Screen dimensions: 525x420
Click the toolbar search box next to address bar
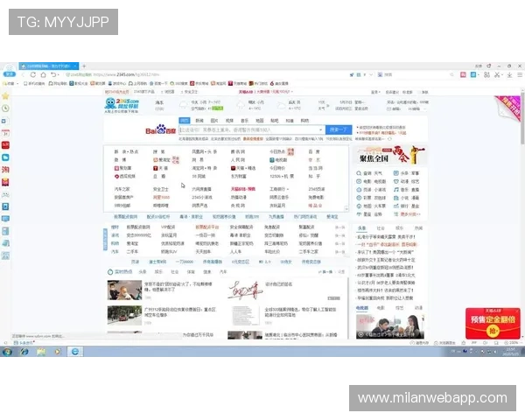[416, 74]
